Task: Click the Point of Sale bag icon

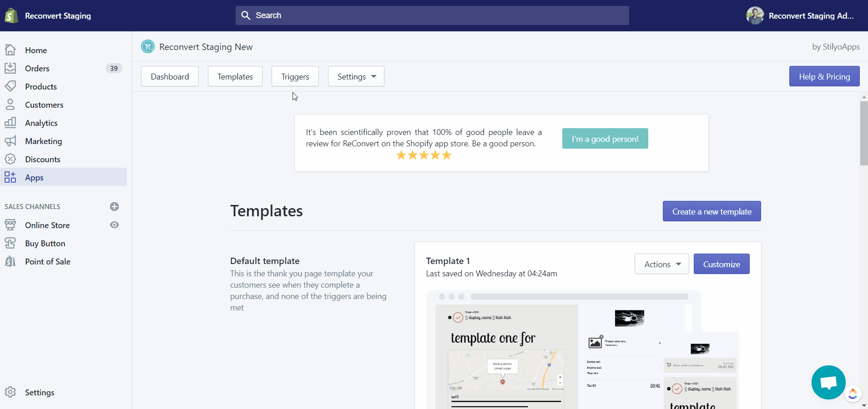Action: click(x=10, y=261)
